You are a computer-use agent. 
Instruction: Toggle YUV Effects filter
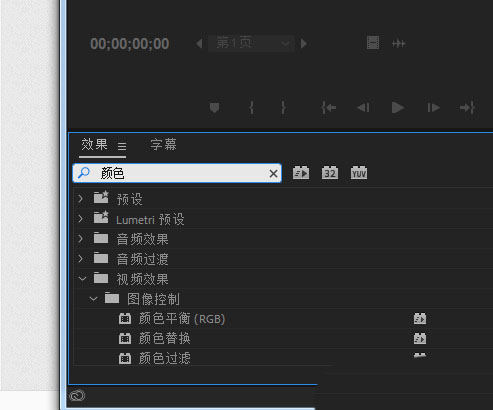coord(359,173)
